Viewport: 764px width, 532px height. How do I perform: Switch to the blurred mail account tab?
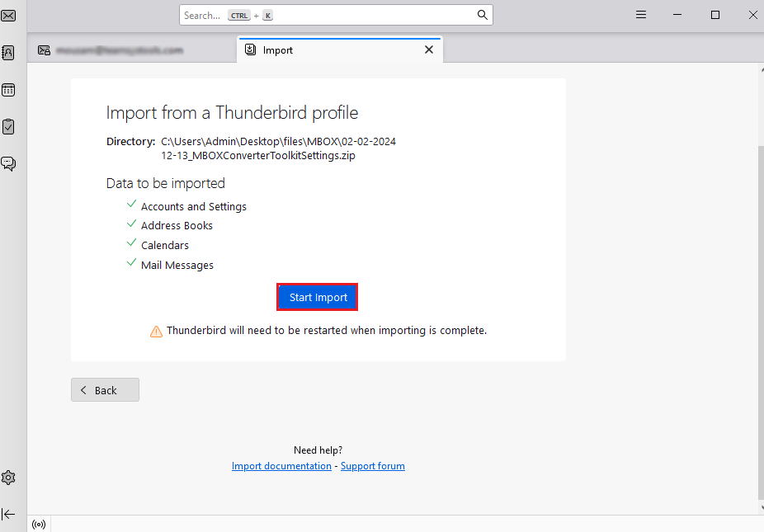[x=131, y=50]
